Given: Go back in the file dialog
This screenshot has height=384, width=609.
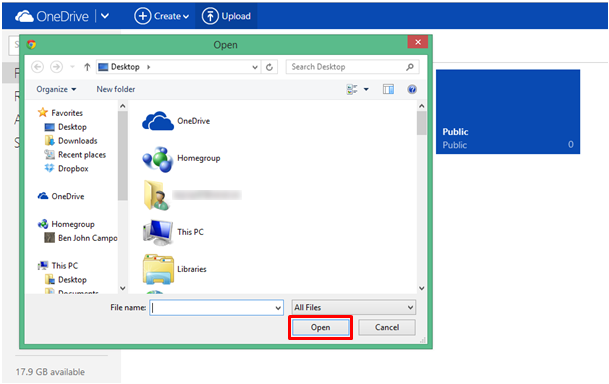Looking at the screenshot, I should [x=37, y=67].
